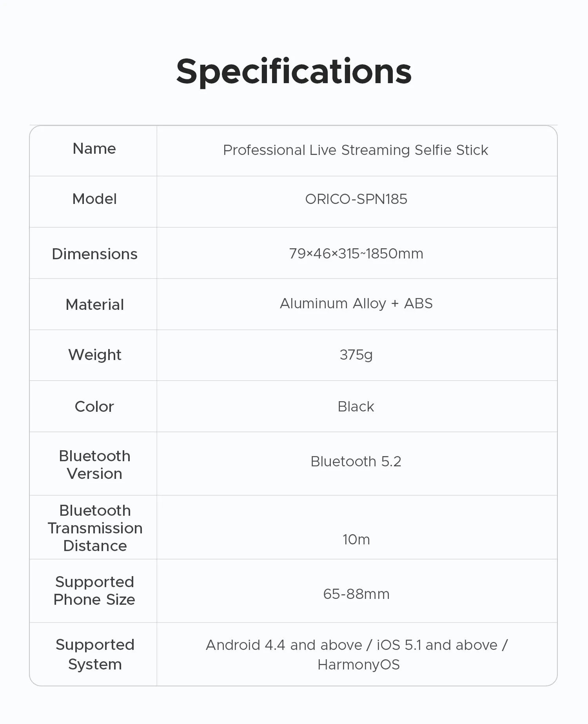Select the Bluetooth Version label
Viewport: 588px width, 724px height.
[94, 465]
